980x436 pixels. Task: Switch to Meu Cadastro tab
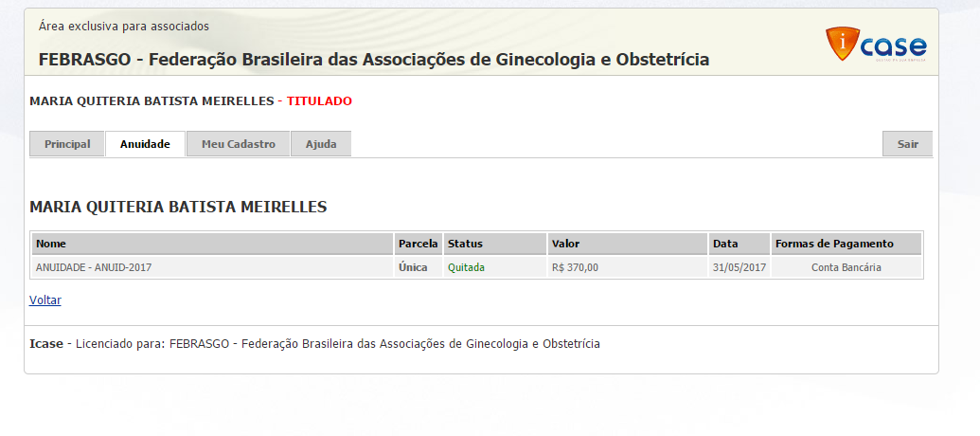tap(238, 144)
